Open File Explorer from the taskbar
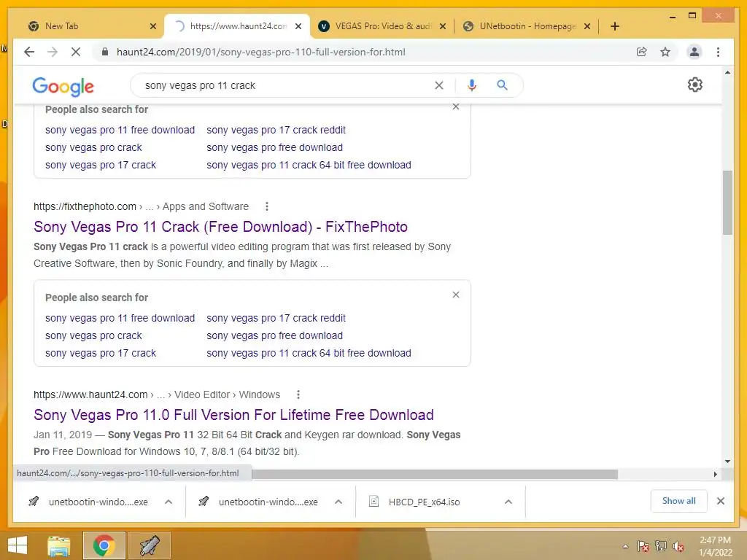This screenshot has width=747, height=560. (x=59, y=545)
